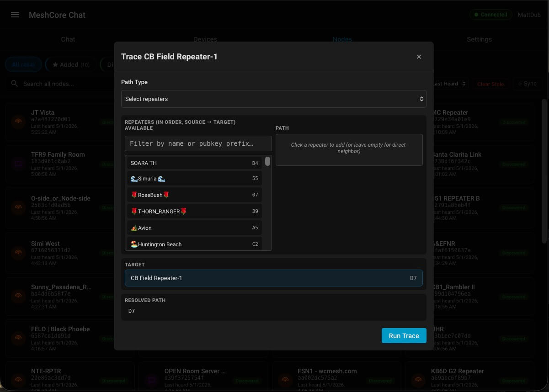
Task: Click the KB6D G2 Repeater signal icon
Action: (418, 380)
